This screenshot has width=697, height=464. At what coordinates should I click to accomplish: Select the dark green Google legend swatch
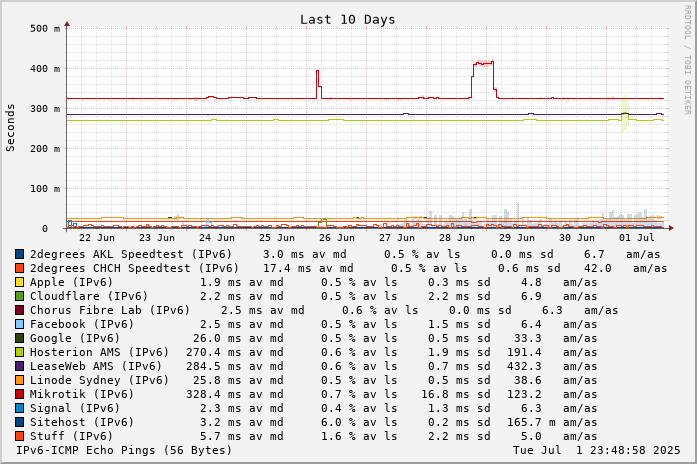click(x=19, y=338)
